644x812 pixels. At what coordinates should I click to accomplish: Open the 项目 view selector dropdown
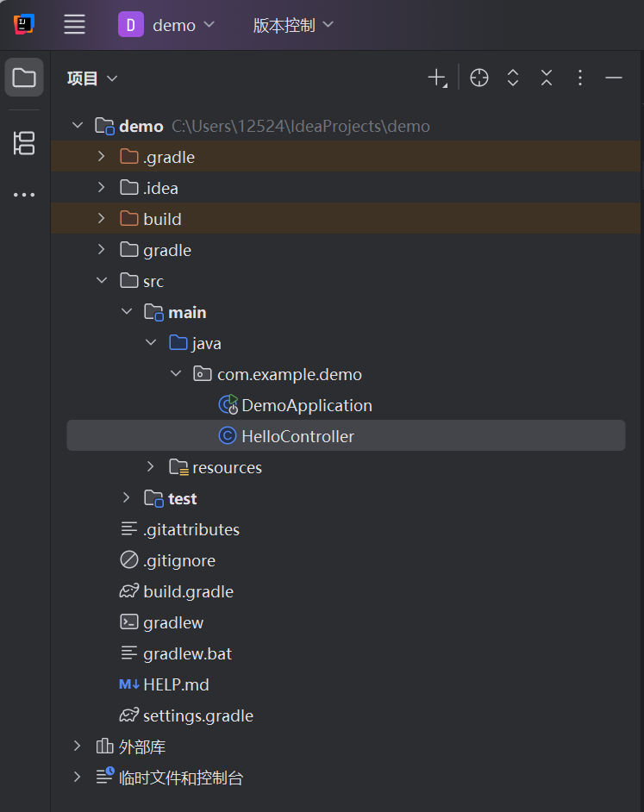pyautogui.click(x=91, y=78)
